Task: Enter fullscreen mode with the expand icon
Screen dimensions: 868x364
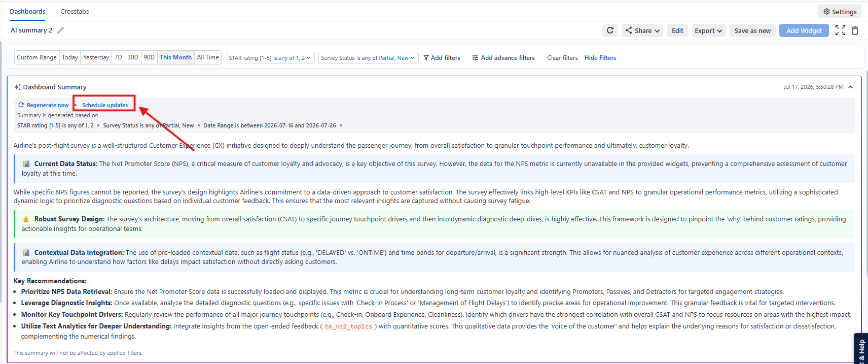Action: (x=840, y=30)
